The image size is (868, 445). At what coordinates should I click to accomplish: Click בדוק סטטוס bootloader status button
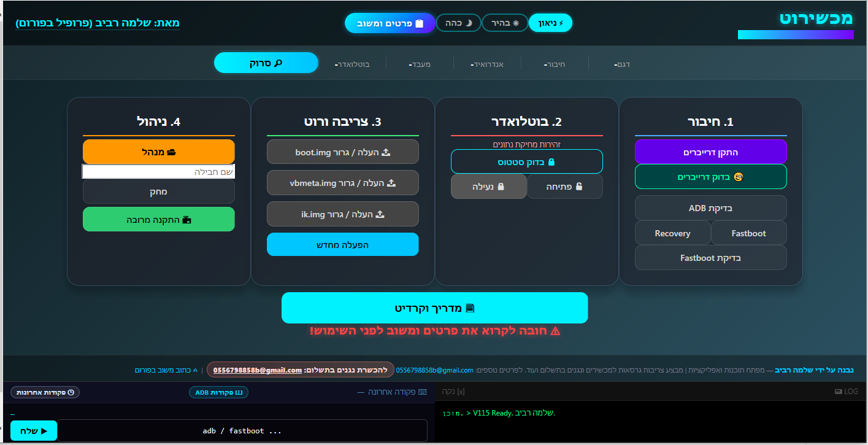tap(526, 162)
